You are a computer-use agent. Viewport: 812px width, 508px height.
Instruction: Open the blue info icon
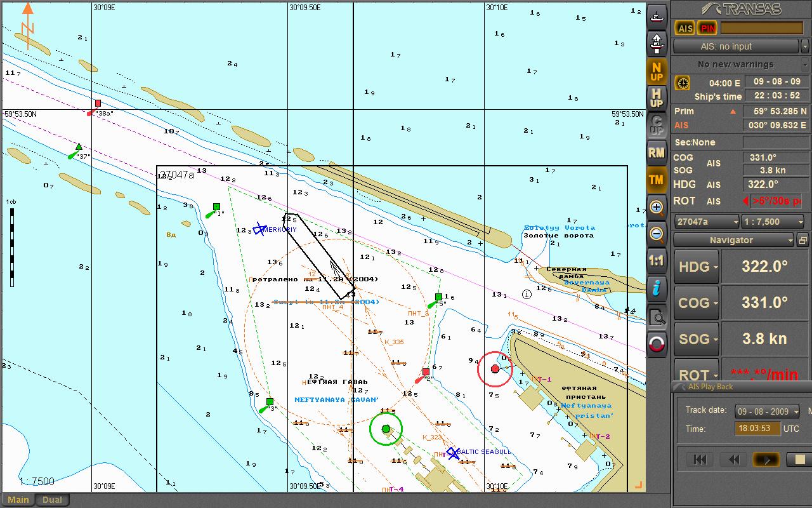click(657, 288)
